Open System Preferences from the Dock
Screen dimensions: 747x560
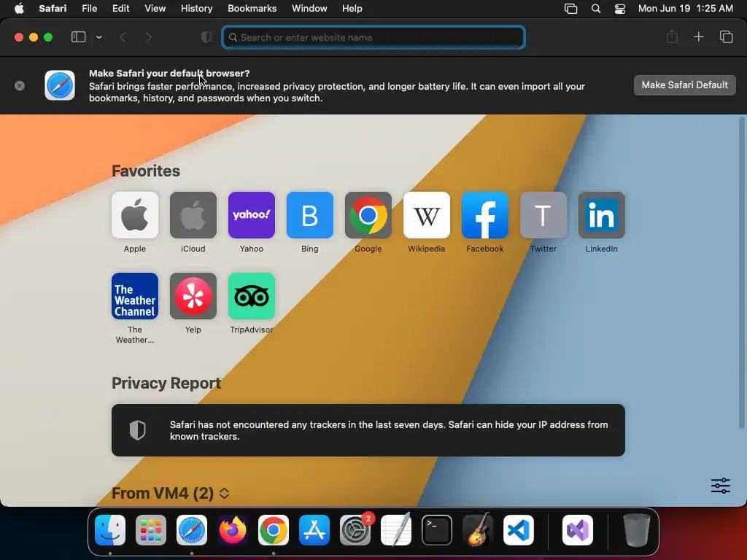(x=355, y=530)
